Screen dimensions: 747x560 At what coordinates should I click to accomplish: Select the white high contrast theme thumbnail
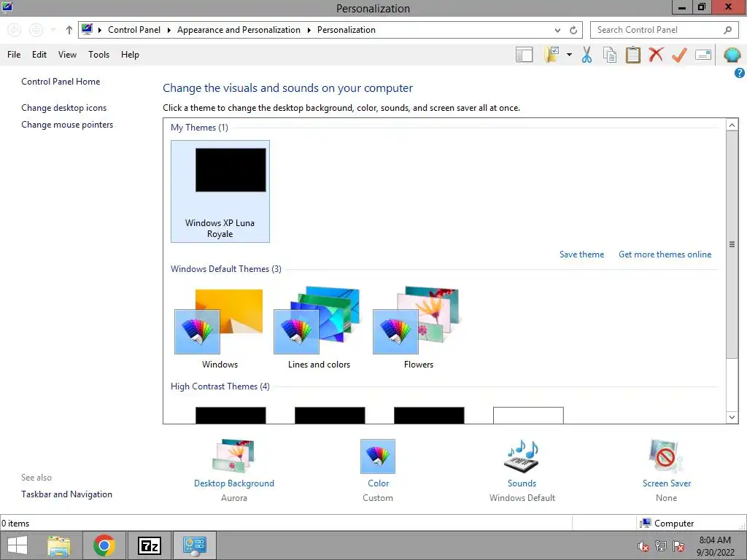point(528,415)
